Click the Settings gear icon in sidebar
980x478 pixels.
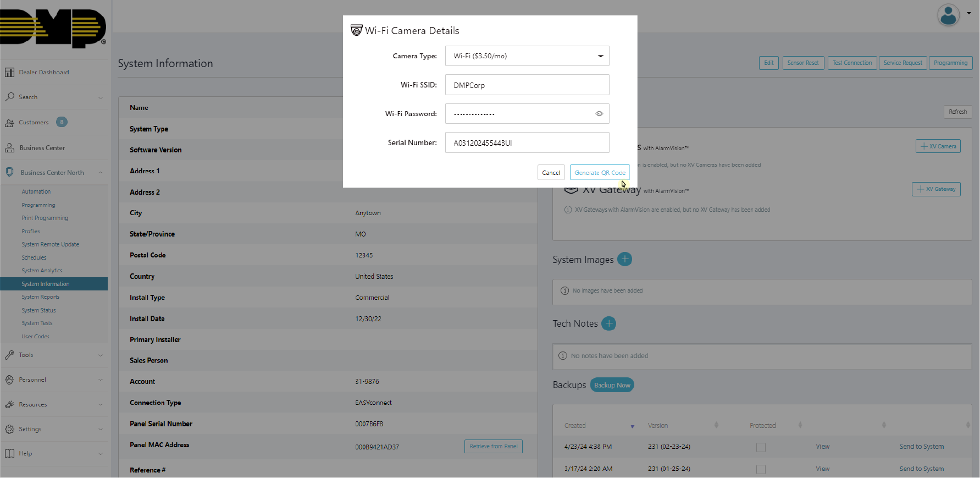click(x=9, y=429)
